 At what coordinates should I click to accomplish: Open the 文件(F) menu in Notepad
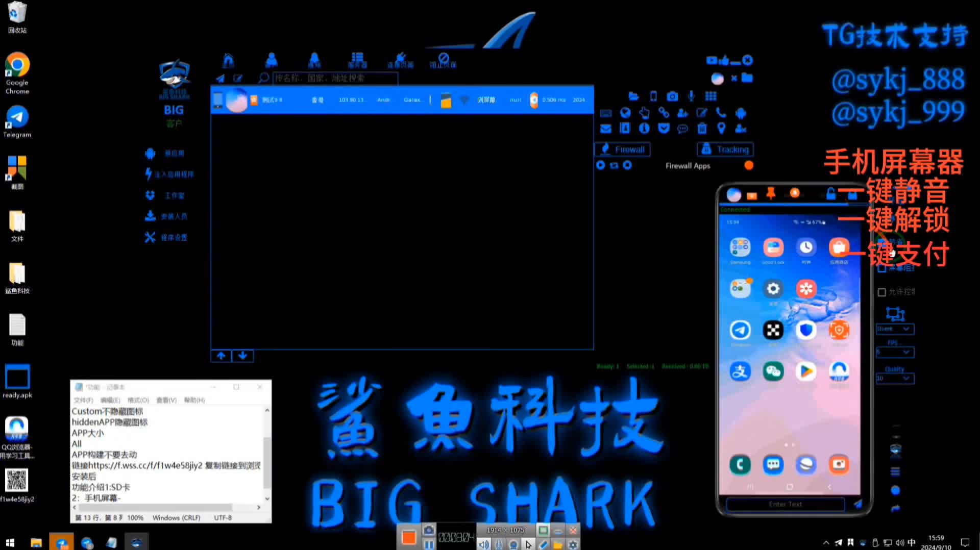[83, 400]
